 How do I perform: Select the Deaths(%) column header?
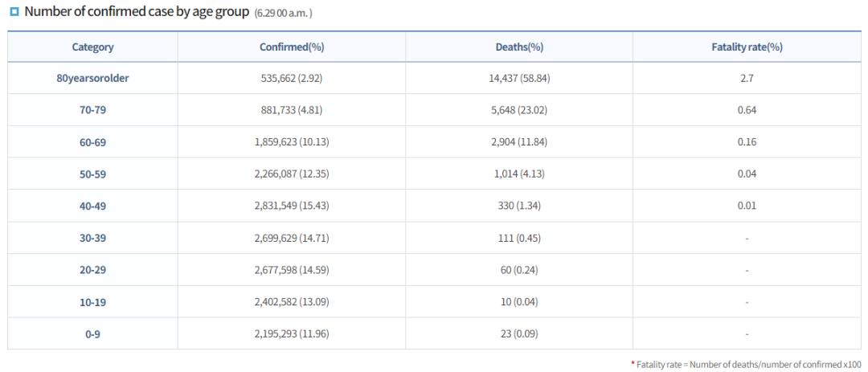(x=519, y=47)
